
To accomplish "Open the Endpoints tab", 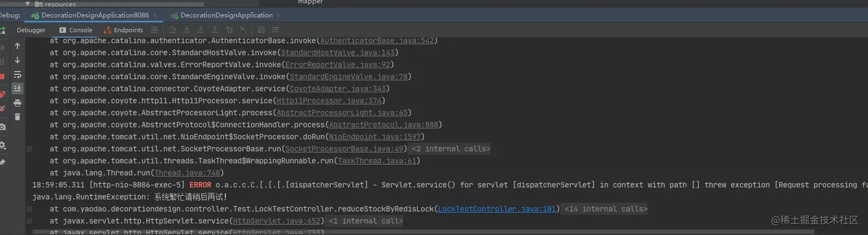I will click(123, 30).
